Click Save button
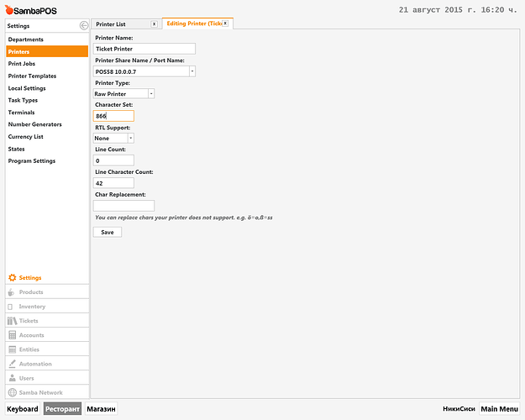Screen dimensions: 525x420 tap(108, 232)
